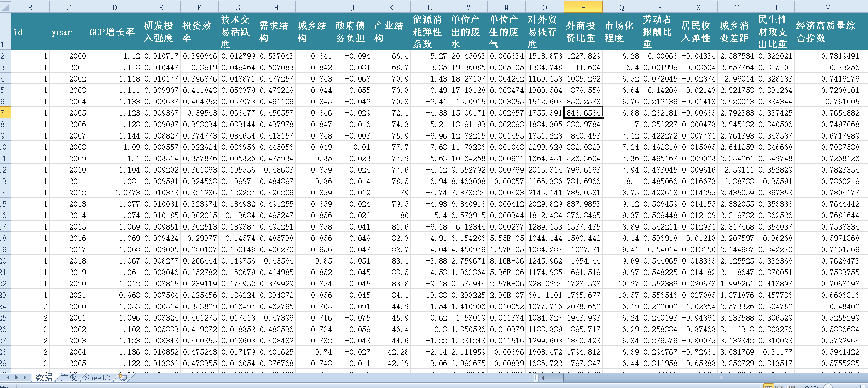Switch to the 数据 sheet tab
The height and width of the screenshot is (388, 868).
[x=44, y=378]
